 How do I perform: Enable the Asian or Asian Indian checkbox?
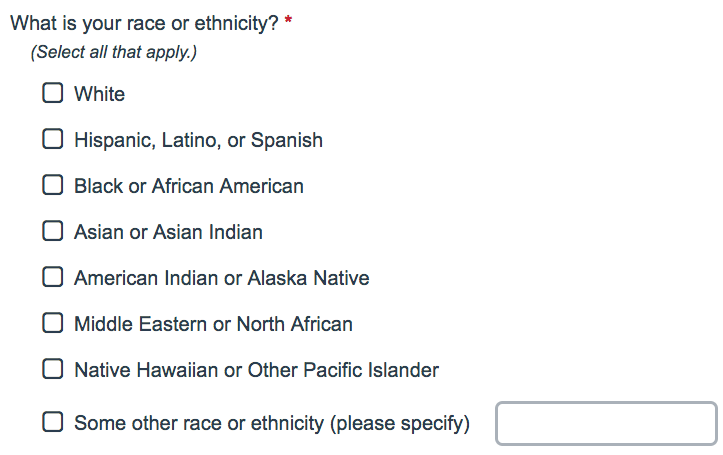point(53,230)
